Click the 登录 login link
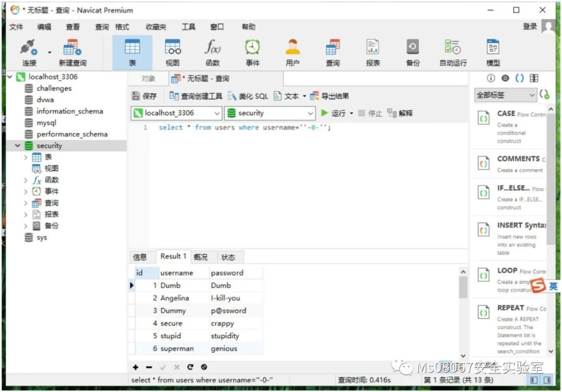 pos(530,26)
